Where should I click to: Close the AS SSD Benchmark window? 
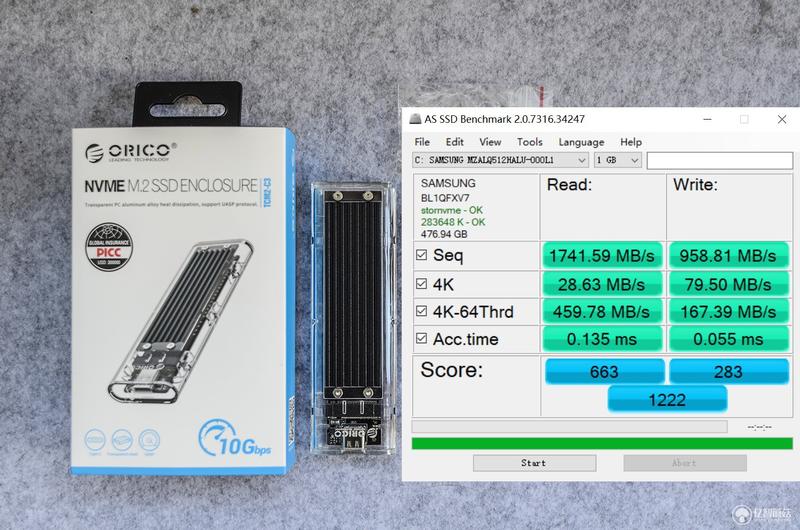pyautogui.click(x=782, y=119)
